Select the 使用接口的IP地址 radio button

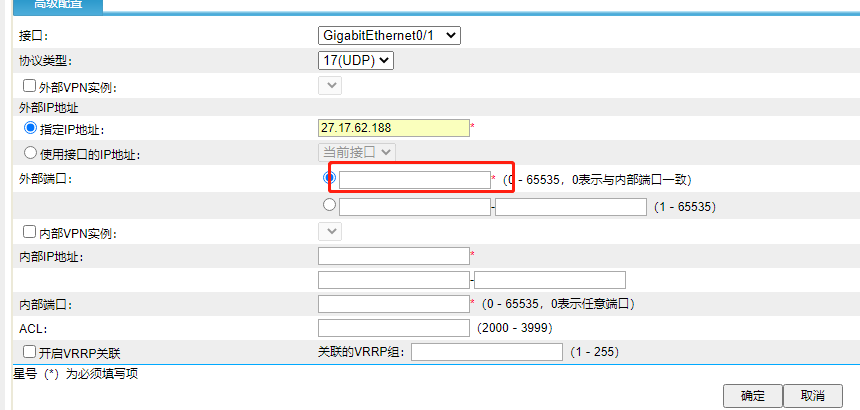(30, 153)
